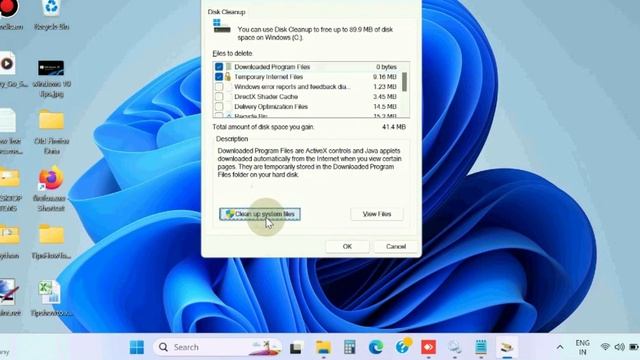This screenshot has height=360, width=640.
Task: Cancel the Disk Cleanup dialog
Action: click(396, 247)
